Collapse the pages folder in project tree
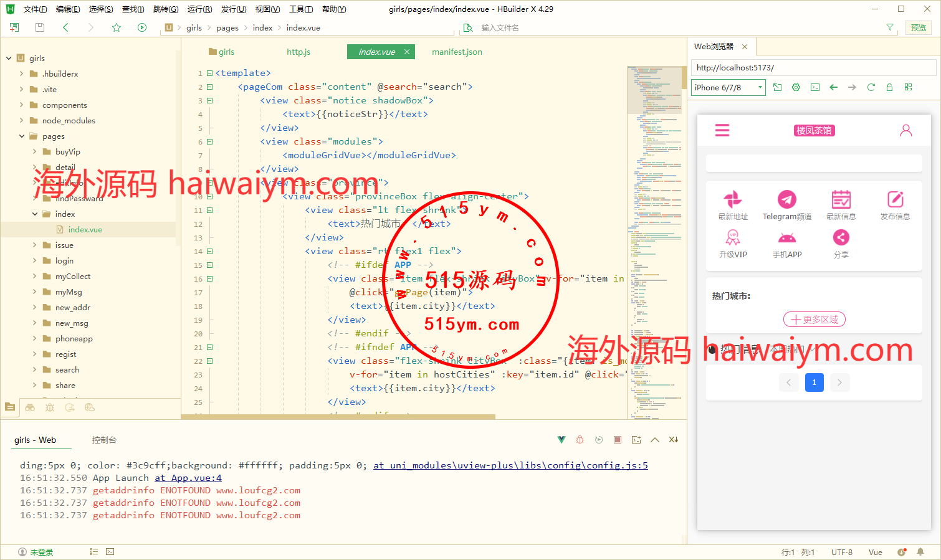 [x=22, y=136]
